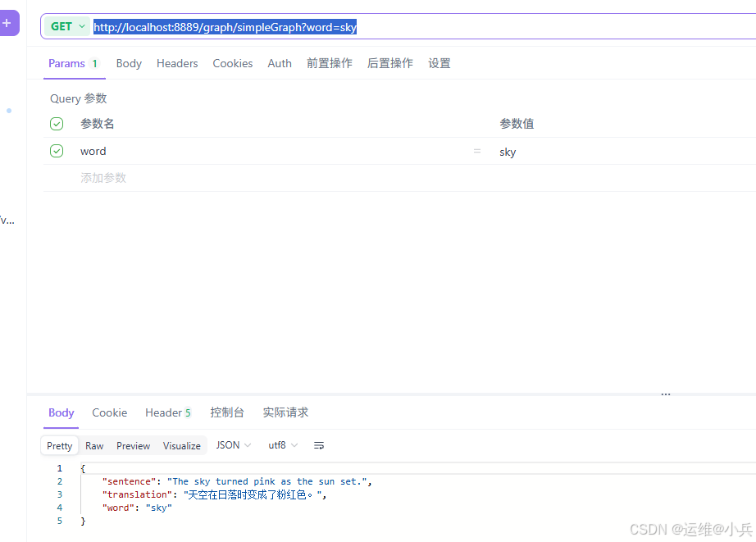
Task: Select the Preview view button
Action: [x=133, y=445]
